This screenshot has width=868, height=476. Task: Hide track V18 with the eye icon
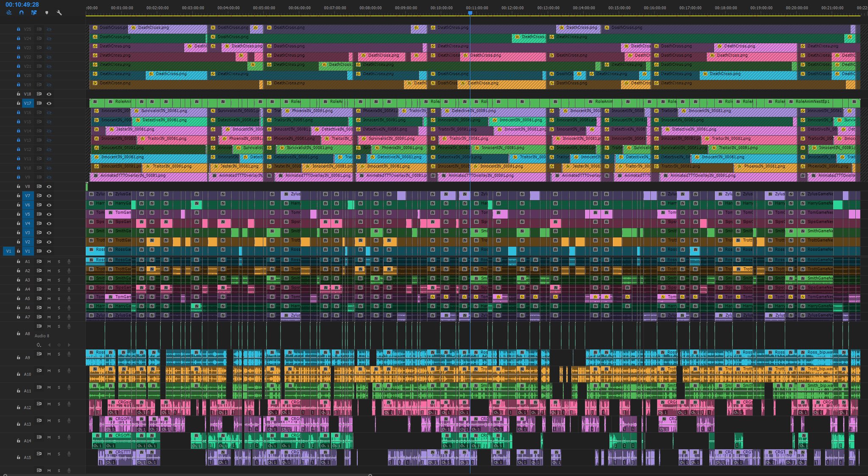click(49, 94)
